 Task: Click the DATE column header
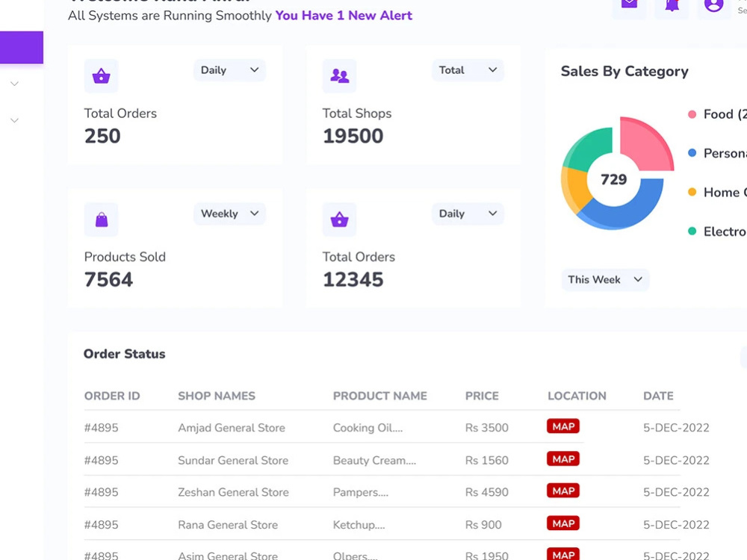pos(658,396)
